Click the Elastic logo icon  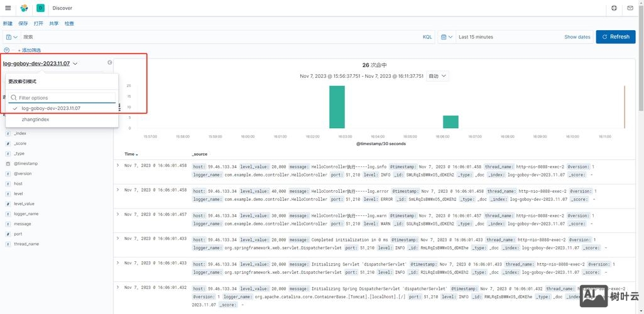coord(24,8)
